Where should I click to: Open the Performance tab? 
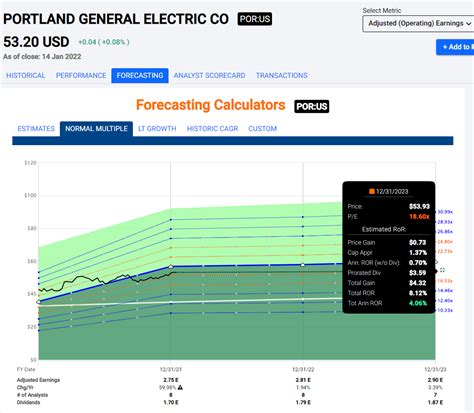tap(81, 75)
